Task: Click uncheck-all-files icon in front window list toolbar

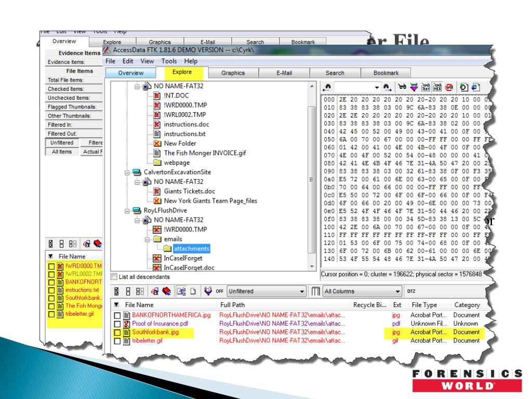Action: (x=128, y=291)
